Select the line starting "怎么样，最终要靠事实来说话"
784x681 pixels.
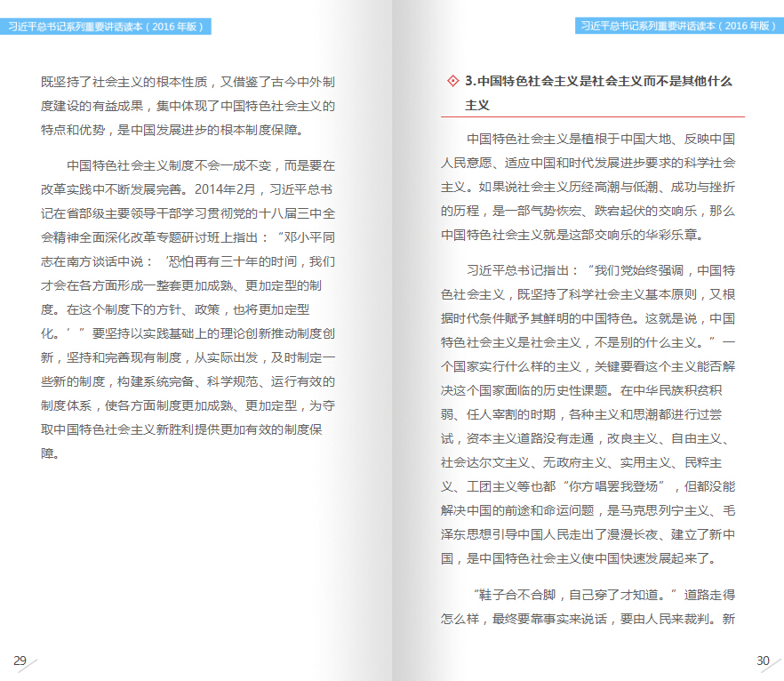pyautogui.click(x=588, y=619)
